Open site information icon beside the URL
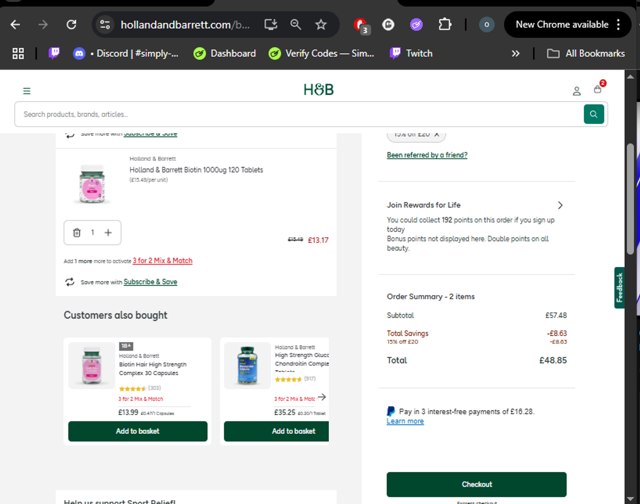Screen dimensions: 640x504 [x=105, y=25]
